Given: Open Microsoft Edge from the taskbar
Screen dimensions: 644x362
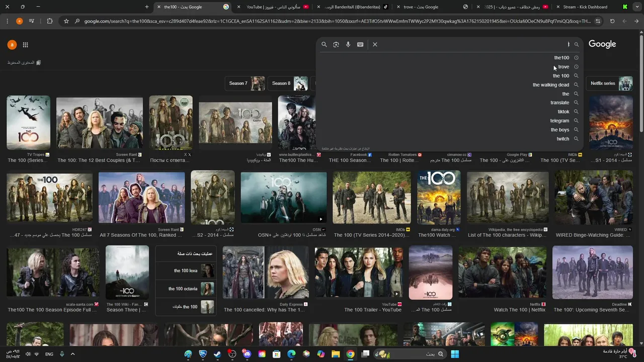Looking at the screenshot, I should point(291,354).
